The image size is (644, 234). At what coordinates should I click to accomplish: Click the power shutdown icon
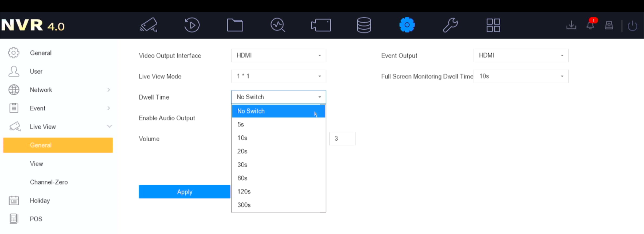click(x=632, y=26)
